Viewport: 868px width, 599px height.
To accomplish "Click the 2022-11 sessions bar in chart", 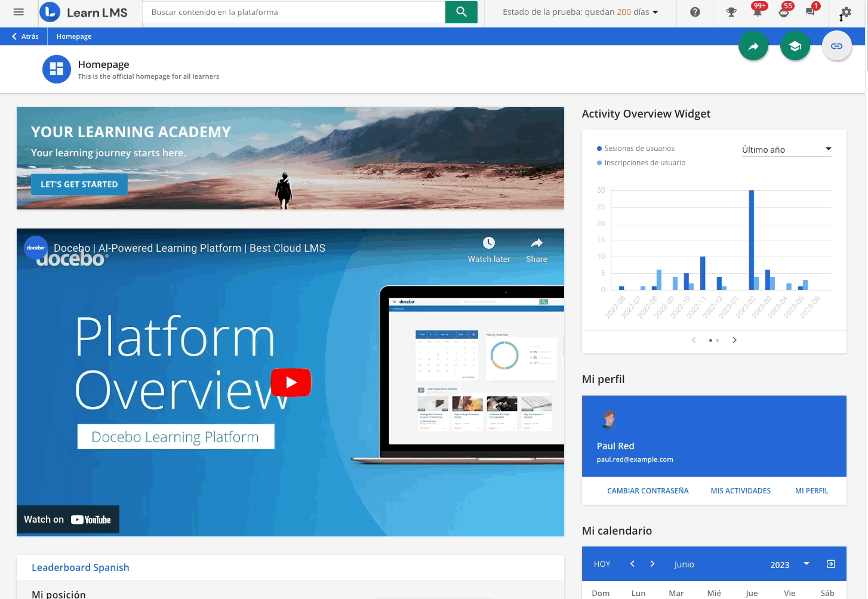I will pos(703,273).
